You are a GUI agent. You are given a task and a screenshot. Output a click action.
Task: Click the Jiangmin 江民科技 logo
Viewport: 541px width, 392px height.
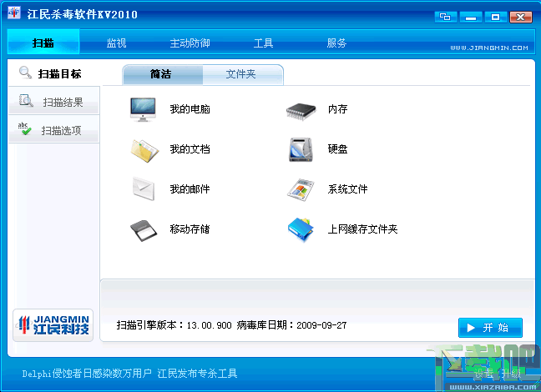(53, 325)
